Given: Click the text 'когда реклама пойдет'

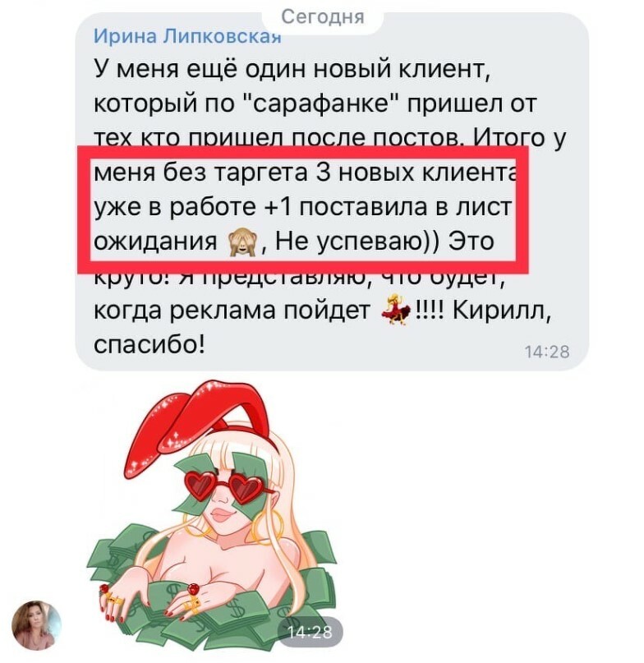Looking at the screenshot, I should (x=232, y=311).
